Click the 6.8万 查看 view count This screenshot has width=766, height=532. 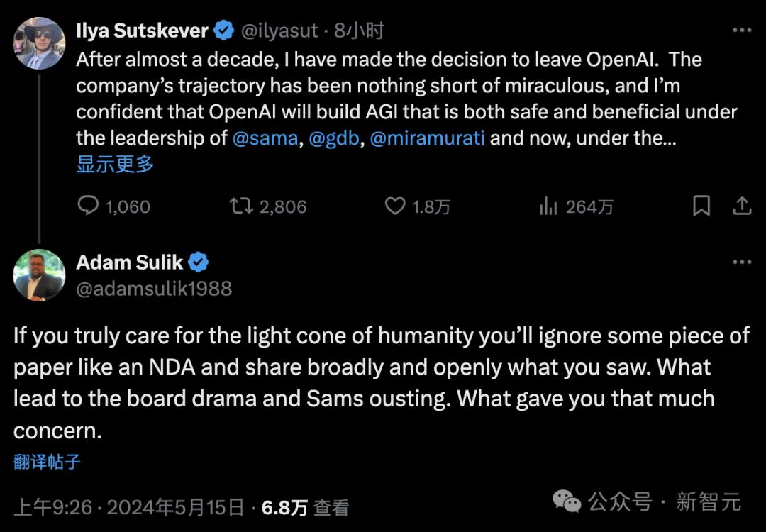click(x=305, y=507)
